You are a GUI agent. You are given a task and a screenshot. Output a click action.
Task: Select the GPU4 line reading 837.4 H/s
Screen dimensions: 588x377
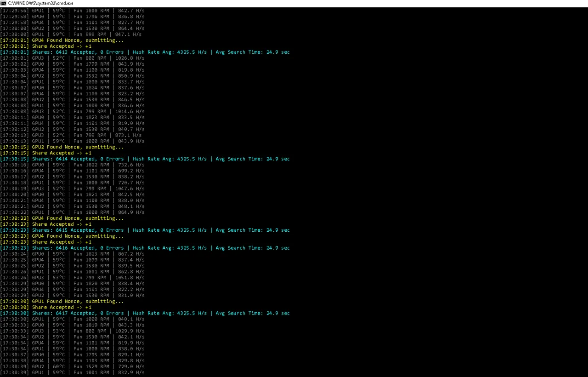click(x=72, y=260)
